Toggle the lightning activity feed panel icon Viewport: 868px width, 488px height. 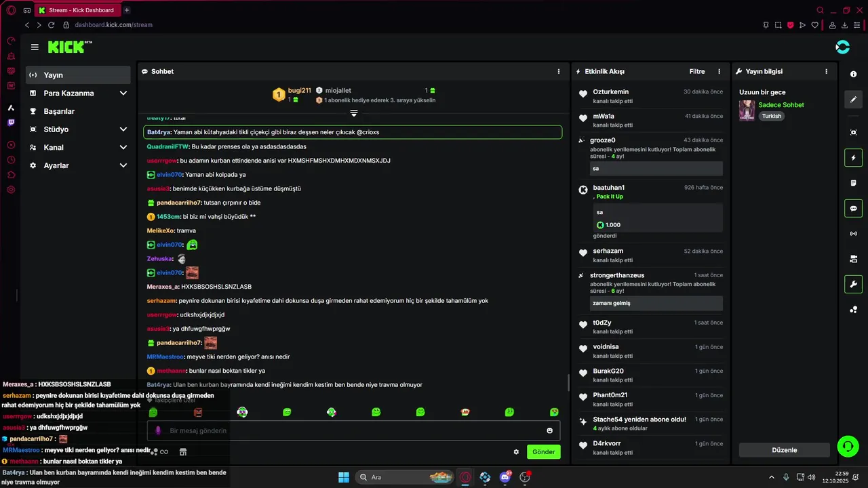853,158
